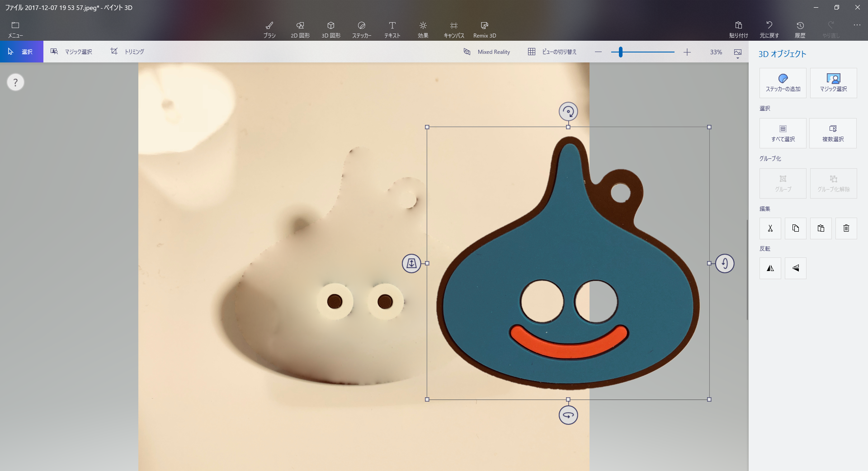Zoom in with the plus button
Viewport: 868px width, 471px height.
(x=687, y=52)
